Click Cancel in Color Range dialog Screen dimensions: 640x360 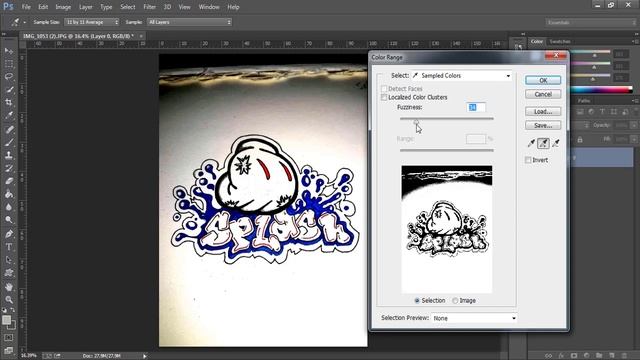coord(543,94)
